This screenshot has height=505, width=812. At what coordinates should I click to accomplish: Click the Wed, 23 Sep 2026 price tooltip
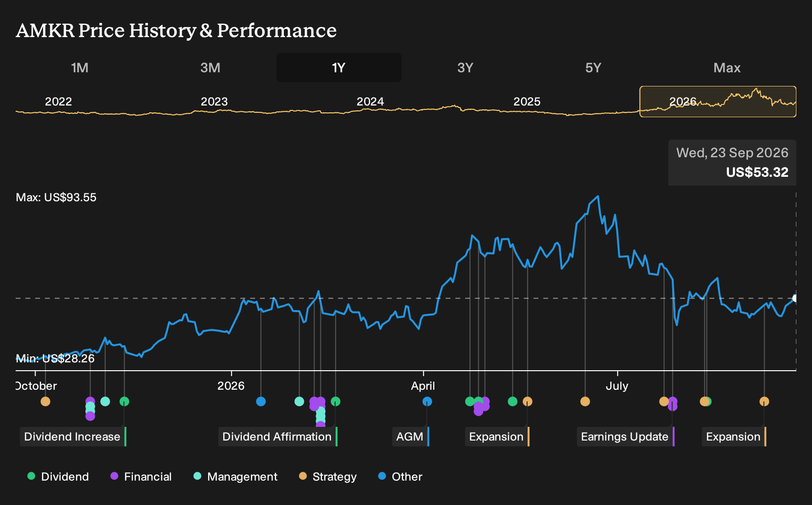click(732, 163)
